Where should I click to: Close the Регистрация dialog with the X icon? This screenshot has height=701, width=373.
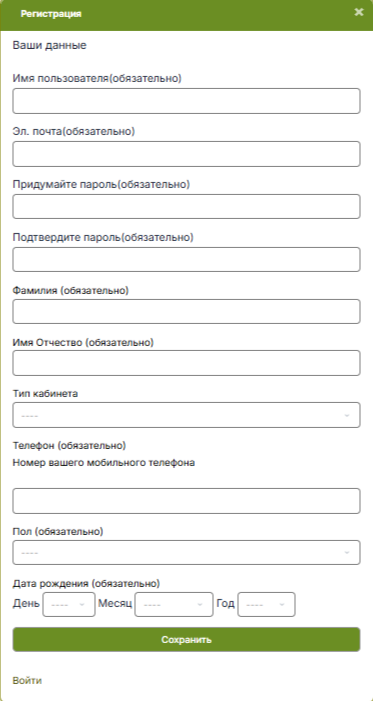coord(359,13)
